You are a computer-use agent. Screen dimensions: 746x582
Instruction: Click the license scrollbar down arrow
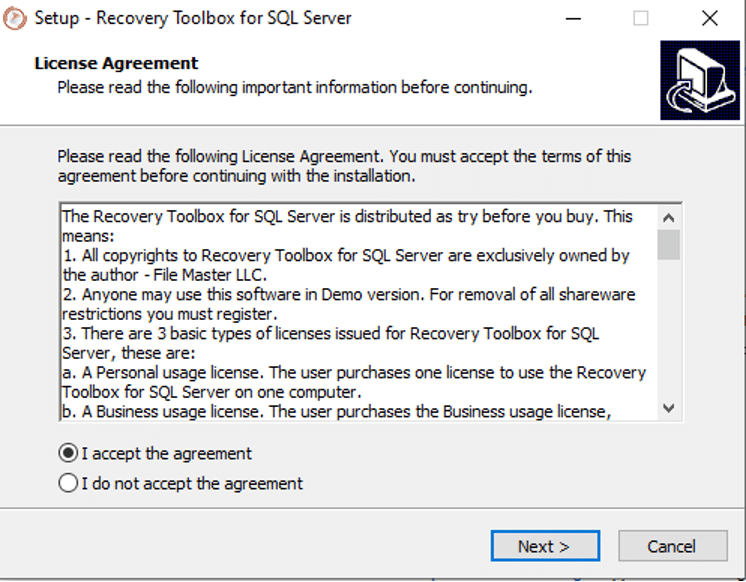[x=669, y=408]
